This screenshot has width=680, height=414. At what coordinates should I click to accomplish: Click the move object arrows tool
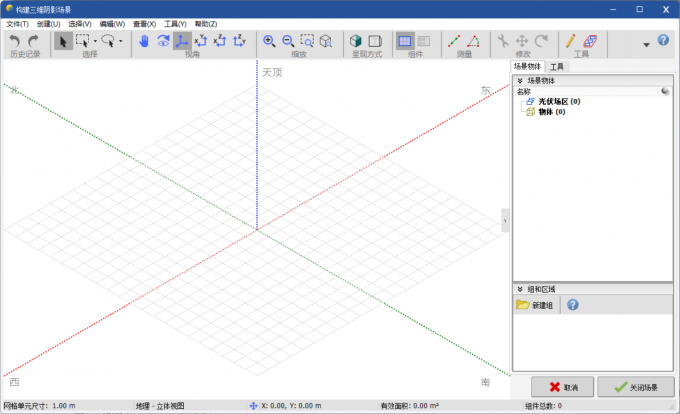522,41
